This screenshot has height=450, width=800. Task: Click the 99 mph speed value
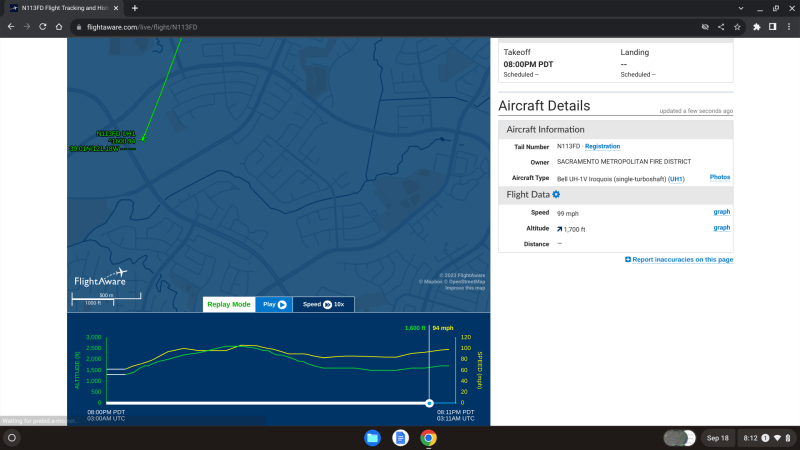tap(567, 214)
